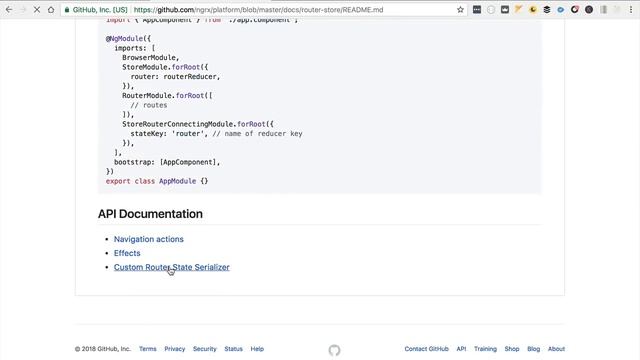The width and height of the screenshot is (640, 360).
Task: Click the 'StoreRouterConnectingModule.forRoot({' code line
Action: click(198, 124)
